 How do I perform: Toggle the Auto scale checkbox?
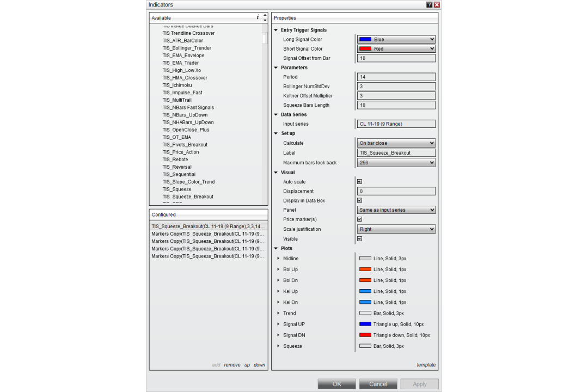pos(360,181)
